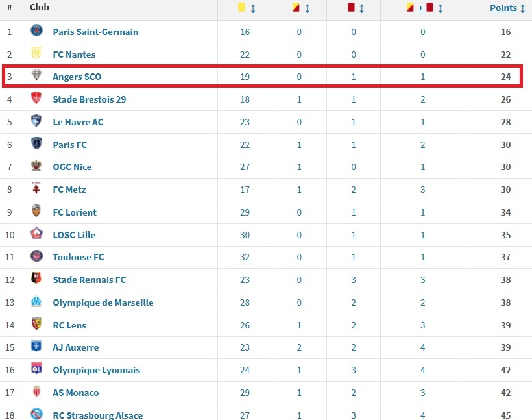Click the AS Monaco club crest
Image resolution: width=532 pixels, height=420 pixels.
coord(37,392)
